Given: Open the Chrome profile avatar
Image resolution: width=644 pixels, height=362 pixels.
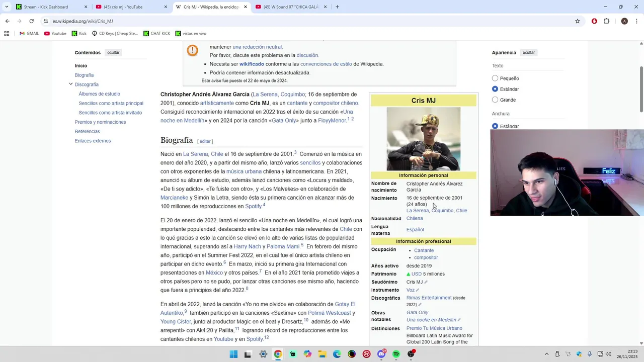Looking at the screenshot, I should (624, 21).
